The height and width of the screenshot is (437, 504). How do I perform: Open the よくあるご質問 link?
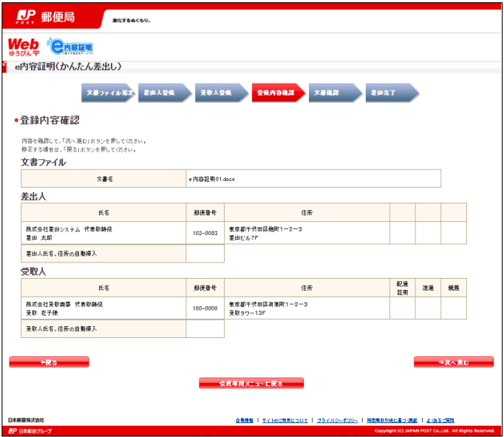click(x=440, y=420)
